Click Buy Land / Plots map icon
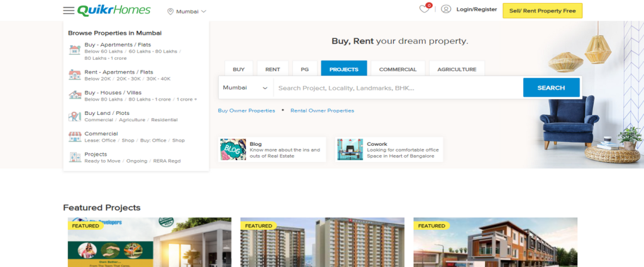Image resolution: width=644 pixels, height=267 pixels. point(75,116)
